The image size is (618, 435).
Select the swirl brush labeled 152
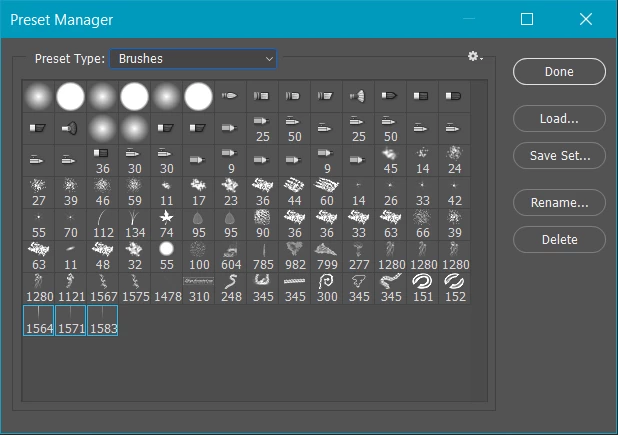click(x=454, y=288)
